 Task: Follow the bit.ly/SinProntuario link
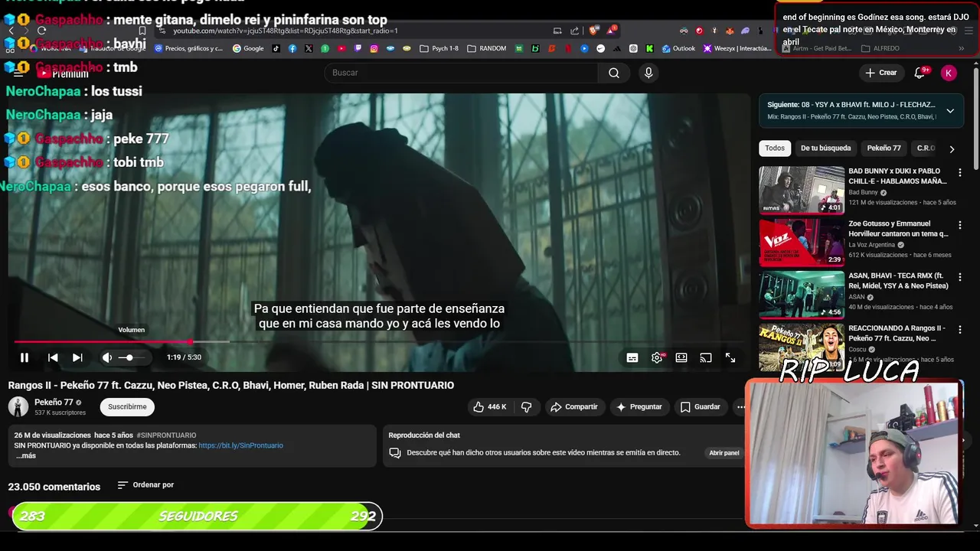tap(240, 445)
